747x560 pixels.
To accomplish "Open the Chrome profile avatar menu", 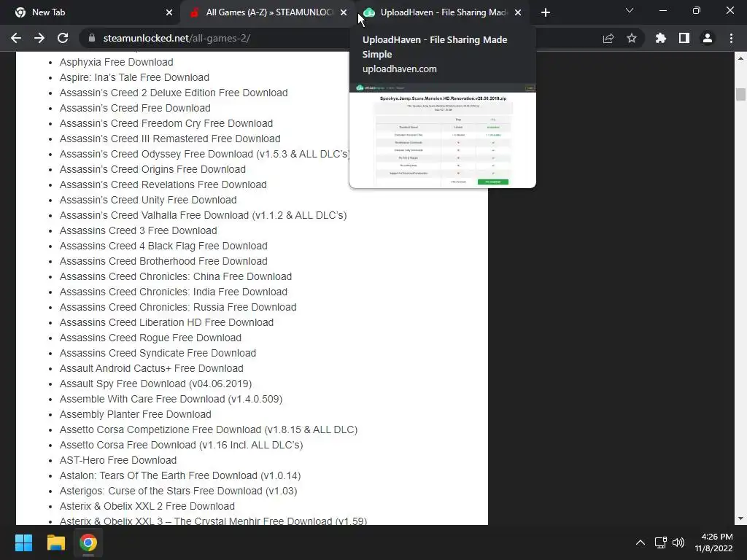I will pos(708,38).
